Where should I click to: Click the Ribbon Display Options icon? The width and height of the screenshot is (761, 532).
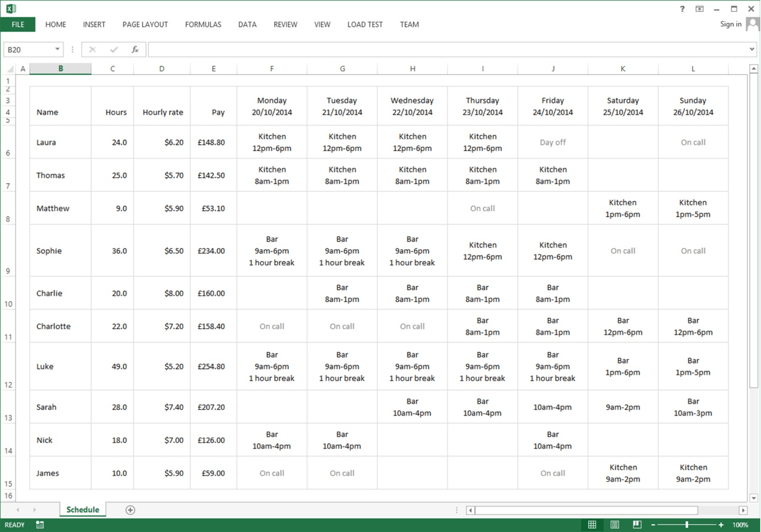point(699,8)
